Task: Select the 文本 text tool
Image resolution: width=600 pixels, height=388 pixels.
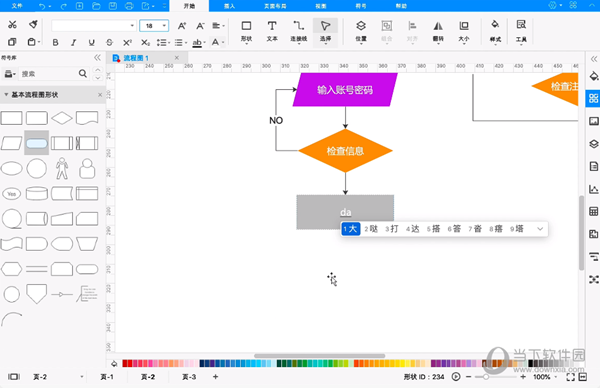Action: [x=272, y=31]
